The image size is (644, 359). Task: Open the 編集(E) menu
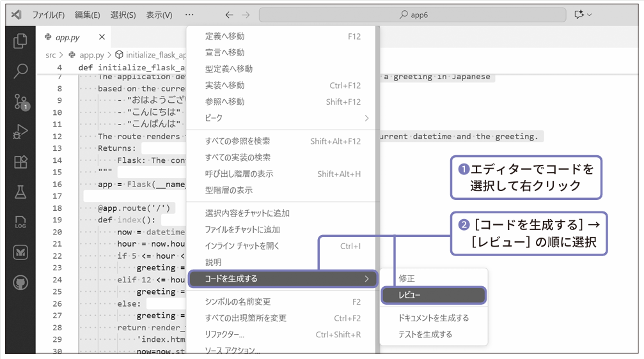point(87,15)
